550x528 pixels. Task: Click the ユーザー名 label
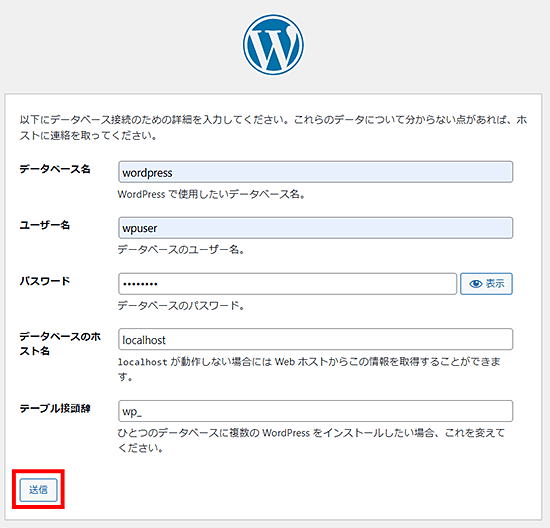coord(45,225)
